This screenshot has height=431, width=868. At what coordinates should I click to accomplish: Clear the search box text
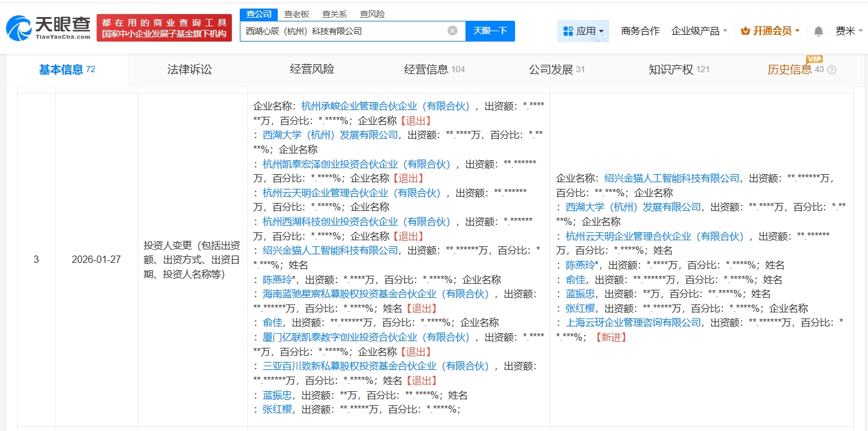pos(452,31)
